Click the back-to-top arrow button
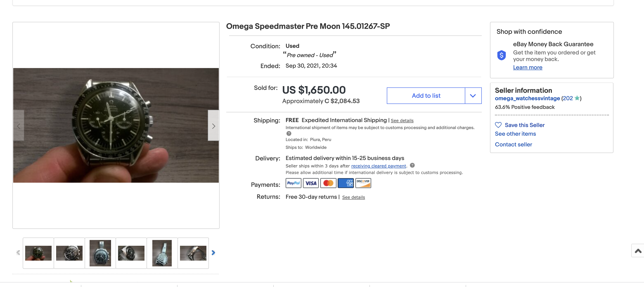 pos(638,251)
